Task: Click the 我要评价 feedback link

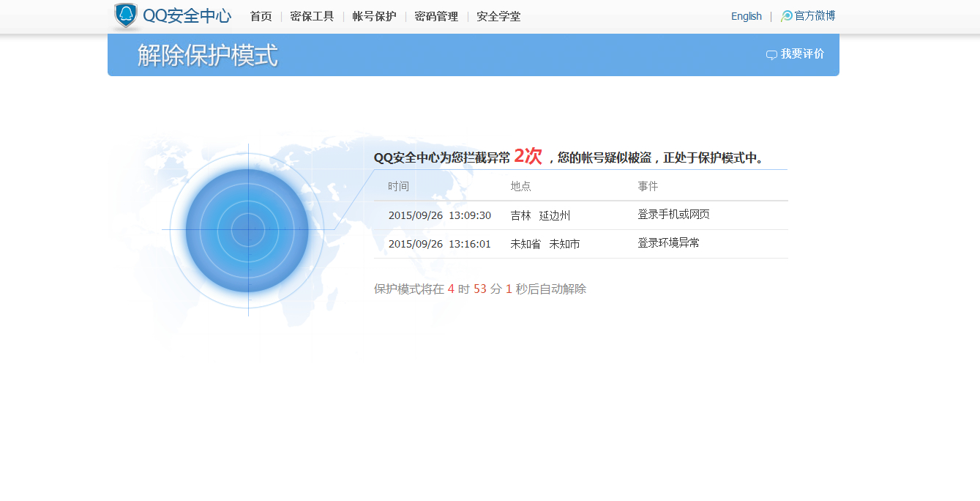Action: click(802, 54)
